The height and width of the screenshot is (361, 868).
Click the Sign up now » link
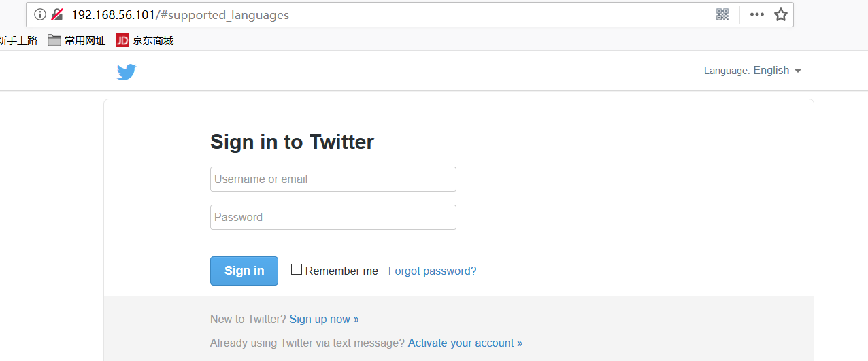324,319
